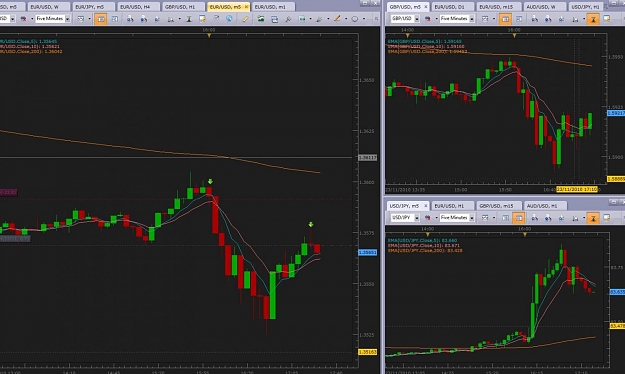Image resolution: width=625 pixels, height=374 pixels.
Task: Click the save picture icon in left toolbar
Action: pos(261,19)
